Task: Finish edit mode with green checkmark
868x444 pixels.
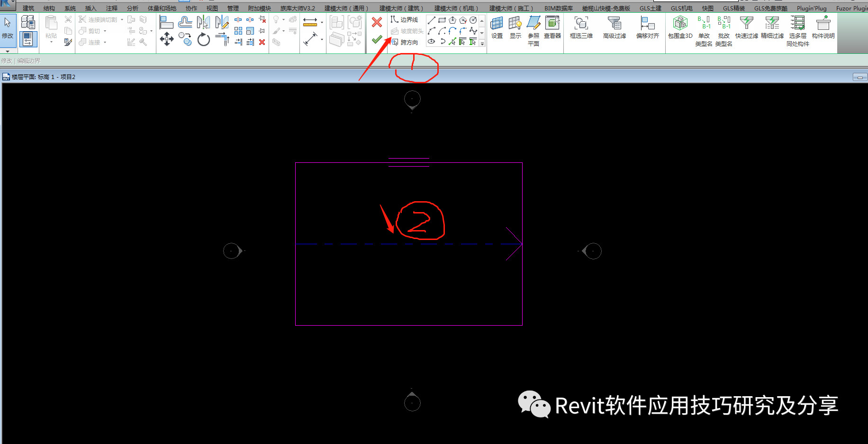Action: pyautogui.click(x=377, y=40)
